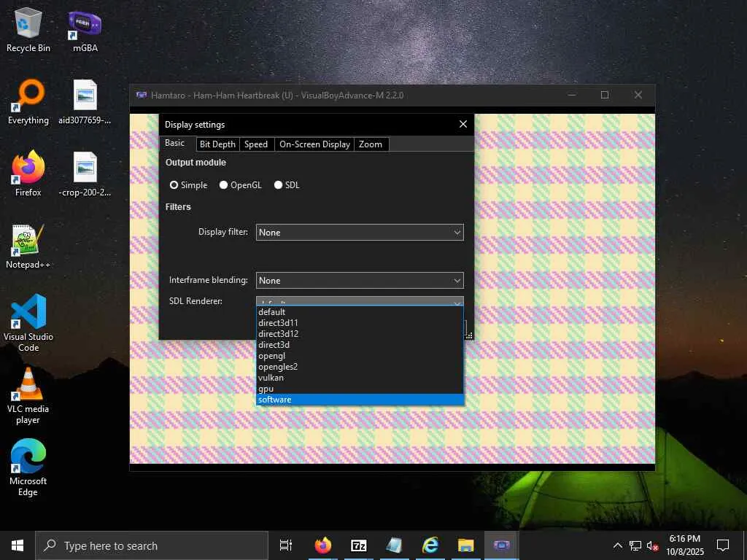Open Firefox from the desktop
Viewport: 747px width, 560px height.
pyautogui.click(x=28, y=174)
